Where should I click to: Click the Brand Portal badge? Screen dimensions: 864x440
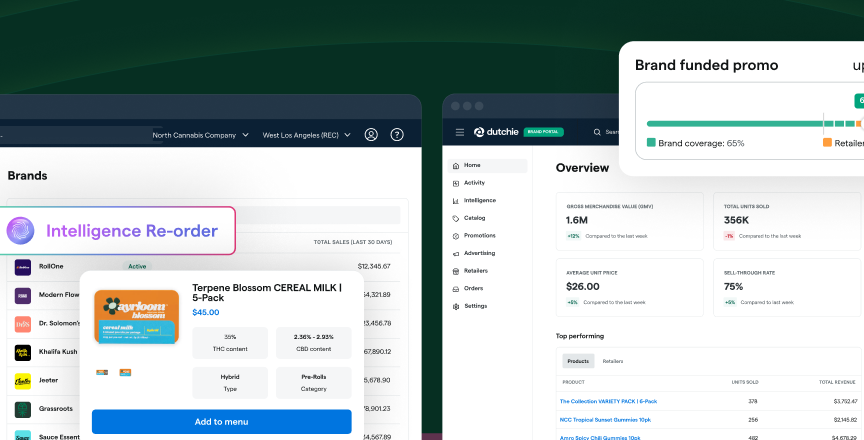[543, 132]
